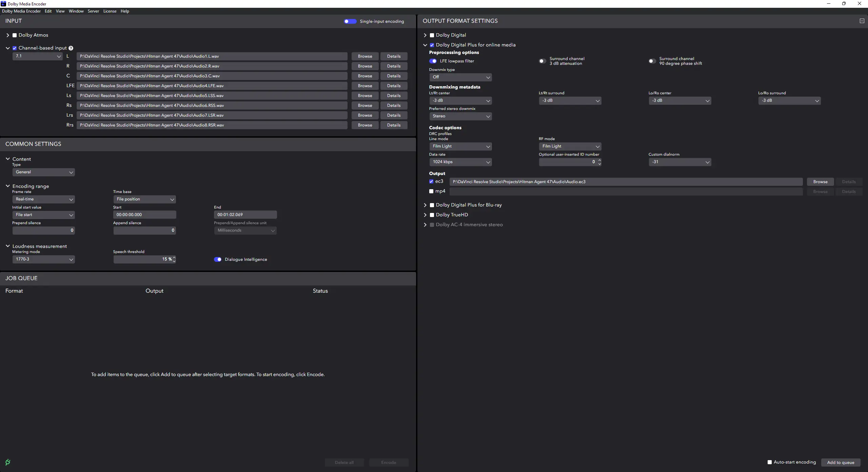The image size is (868, 472).
Task: Expand the Dolby TrueHD format section
Action: 425,215
